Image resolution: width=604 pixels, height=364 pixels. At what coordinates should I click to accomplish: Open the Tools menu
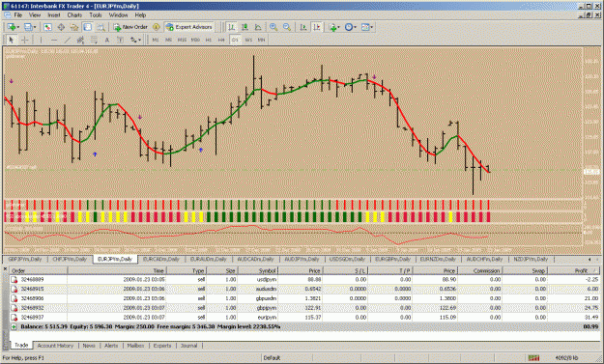tap(95, 15)
